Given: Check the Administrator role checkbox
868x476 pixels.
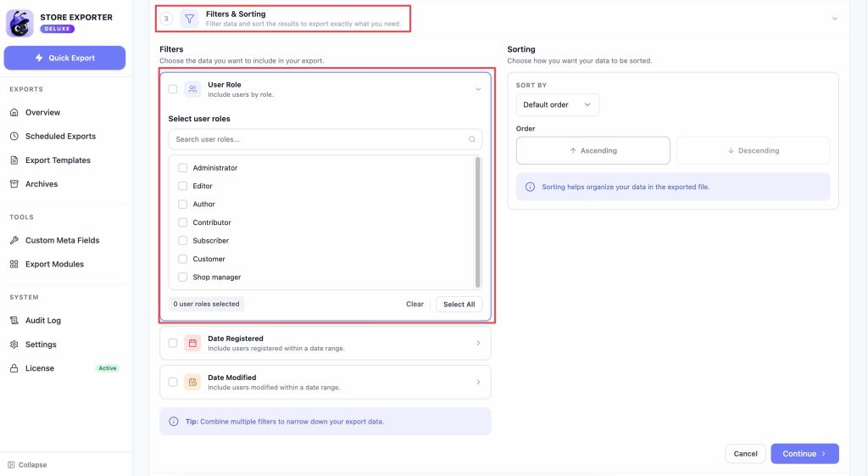Looking at the screenshot, I should [183, 168].
